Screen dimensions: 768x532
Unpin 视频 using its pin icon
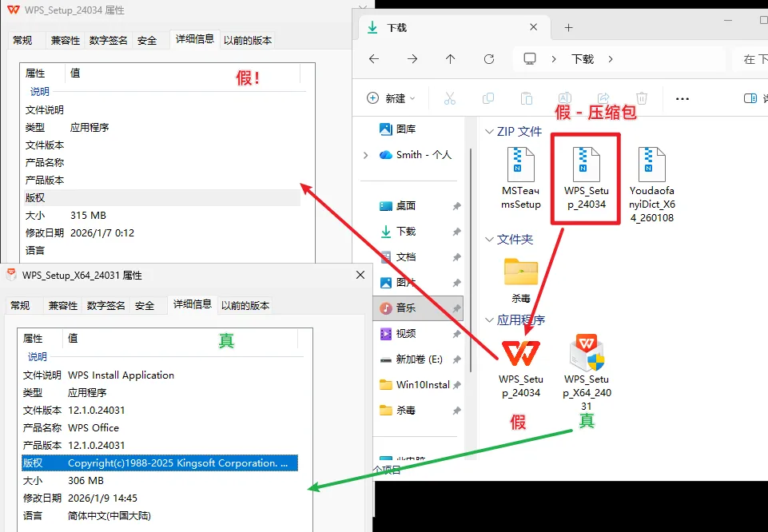tap(456, 334)
